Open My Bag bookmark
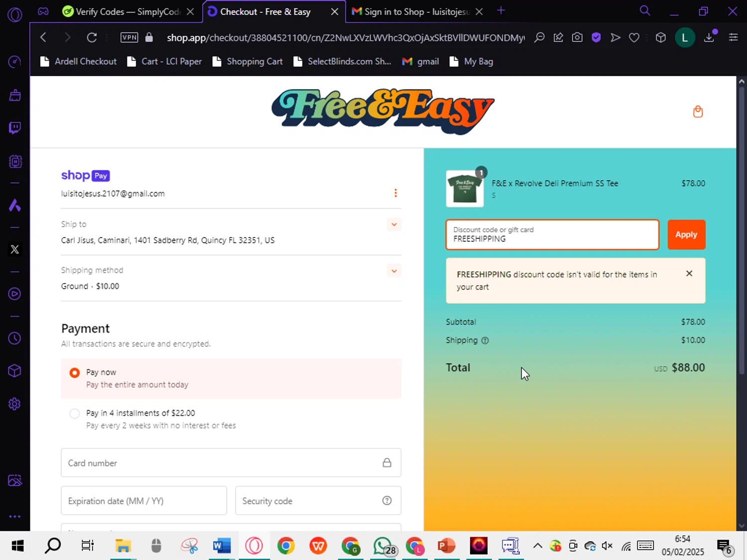This screenshot has height=560, width=747. point(471,62)
